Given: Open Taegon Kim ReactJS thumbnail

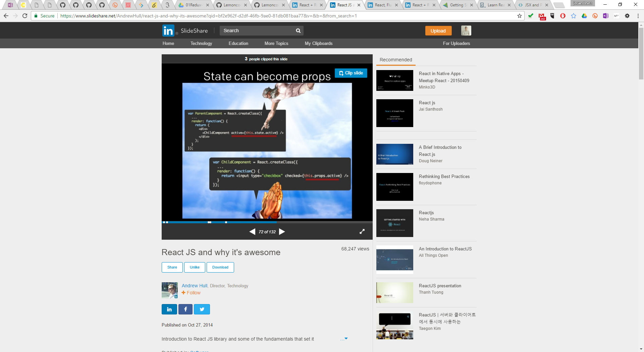Looking at the screenshot, I should [395, 325].
